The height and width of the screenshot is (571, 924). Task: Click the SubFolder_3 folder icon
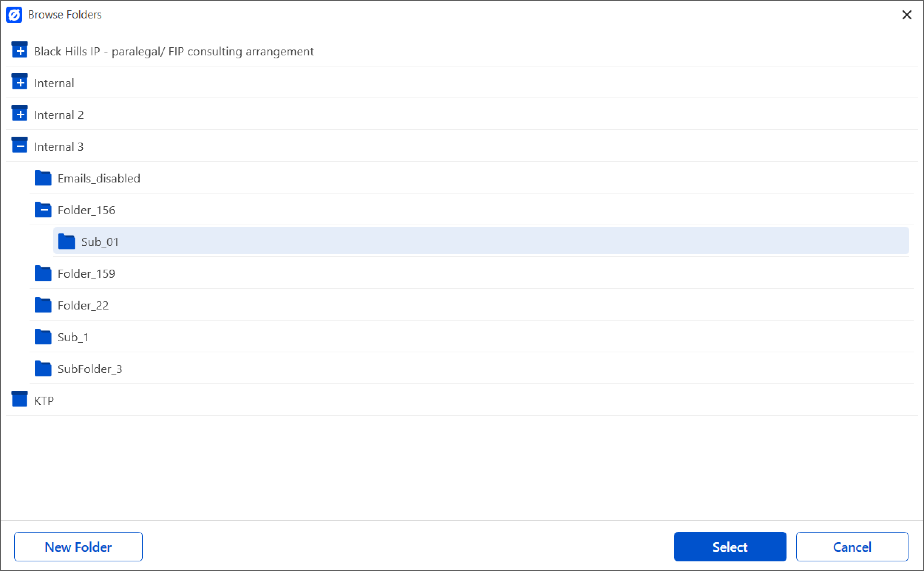43,369
